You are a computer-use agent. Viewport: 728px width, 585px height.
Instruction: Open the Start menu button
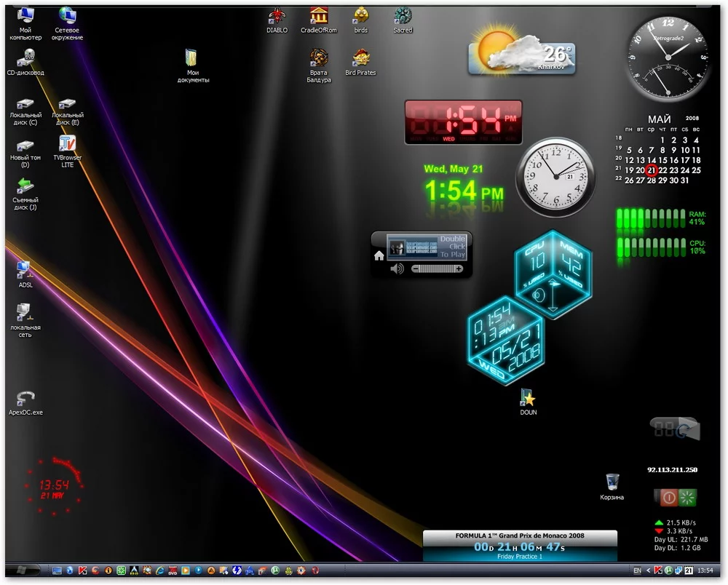coord(23,570)
